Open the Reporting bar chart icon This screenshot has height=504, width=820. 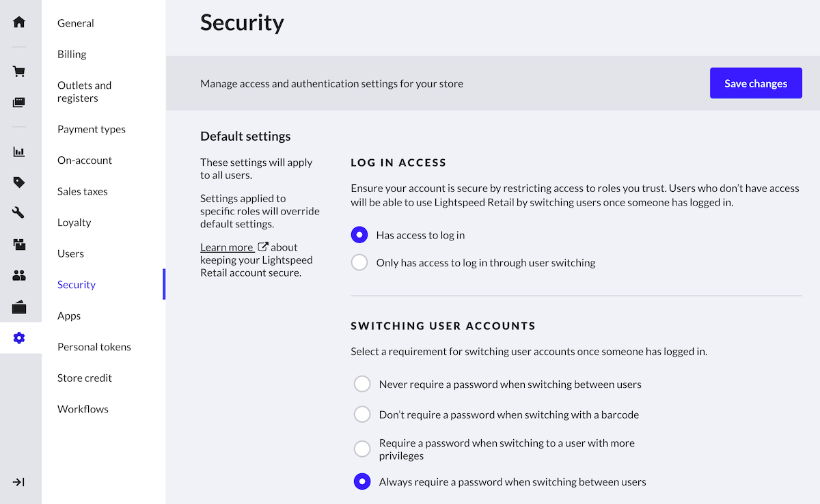coord(19,152)
